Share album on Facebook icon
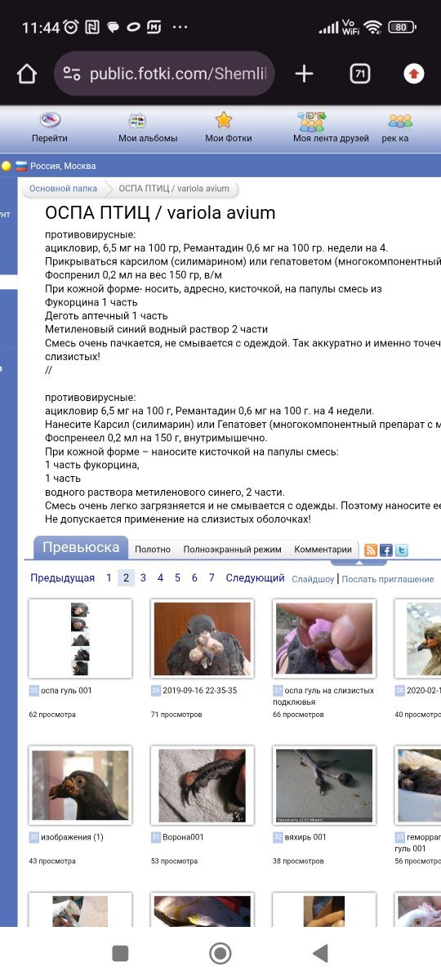441x980 pixels. click(385, 550)
